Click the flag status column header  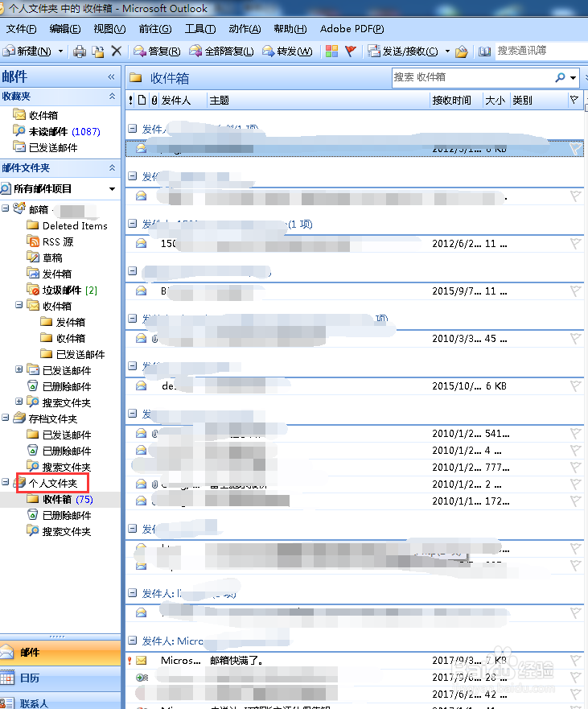(x=574, y=100)
